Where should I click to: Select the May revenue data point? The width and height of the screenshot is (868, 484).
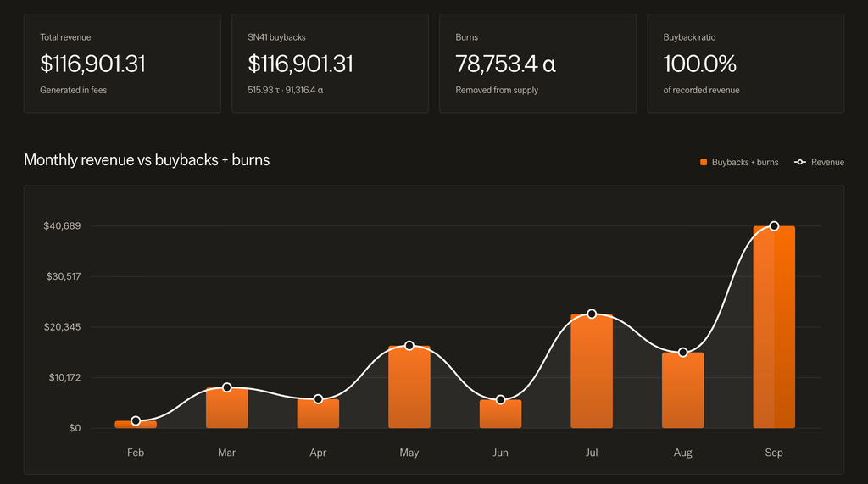409,346
